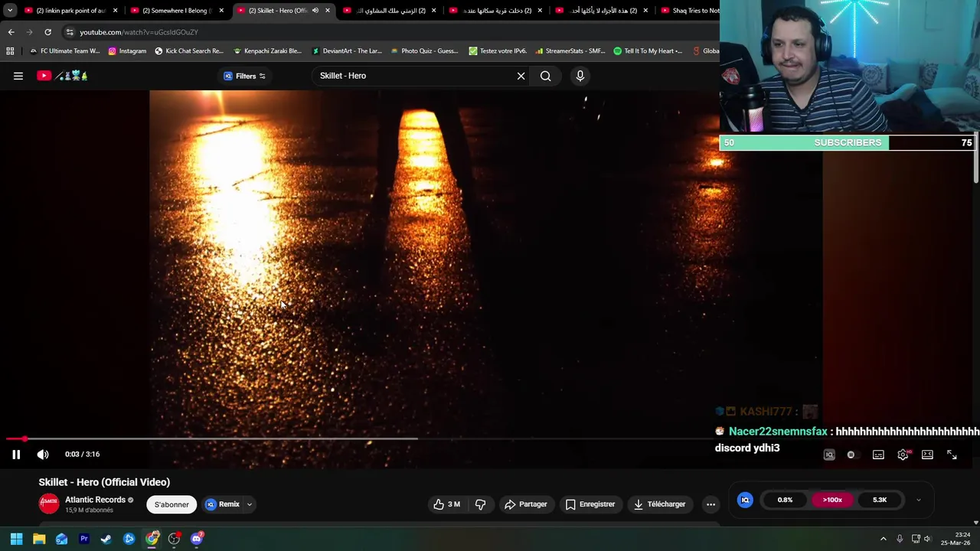The height and width of the screenshot is (551, 980).
Task: Open Chrome apps grid bookmark
Action: [10, 51]
